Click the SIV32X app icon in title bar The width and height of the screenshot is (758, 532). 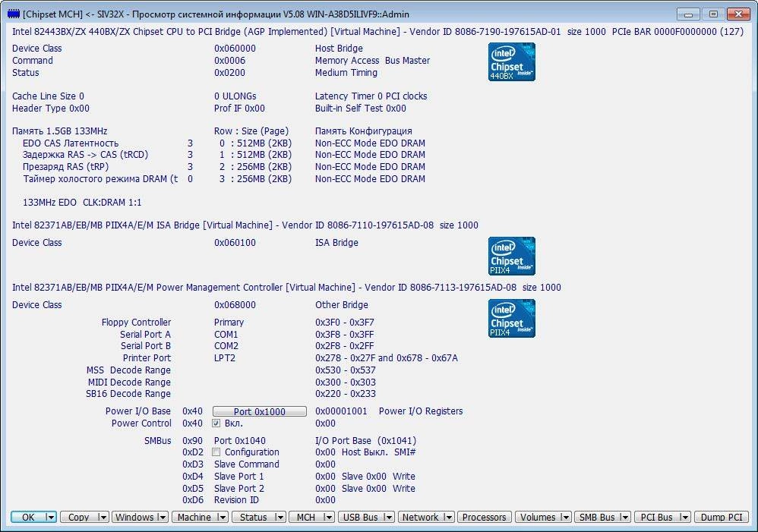(x=13, y=14)
